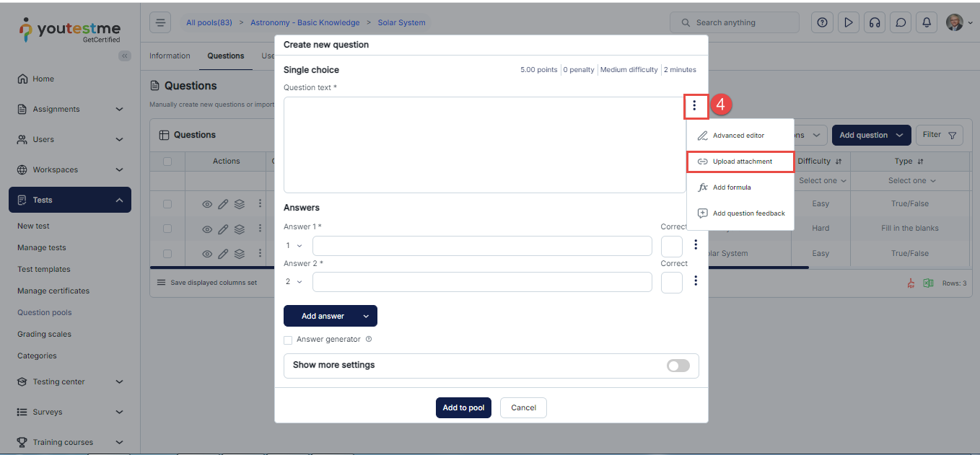Open Add answer split arrow
The width and height of the screenshot is (980, 455).
tap(366, 316)
